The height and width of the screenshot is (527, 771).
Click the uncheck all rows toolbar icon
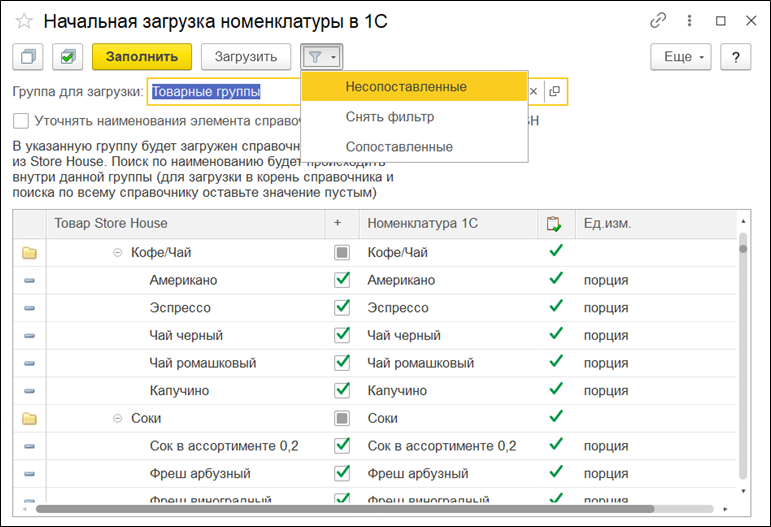tap(29, 57)
